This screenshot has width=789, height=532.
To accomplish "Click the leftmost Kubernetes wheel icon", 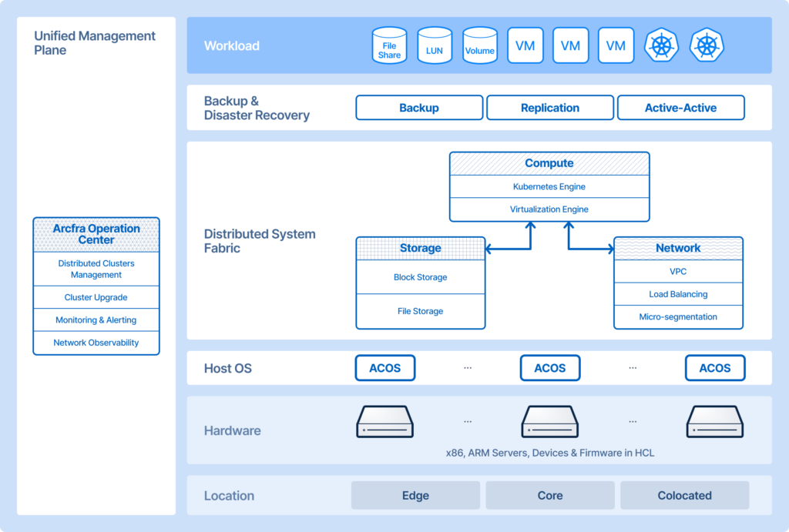I will (x=661, y=46).
